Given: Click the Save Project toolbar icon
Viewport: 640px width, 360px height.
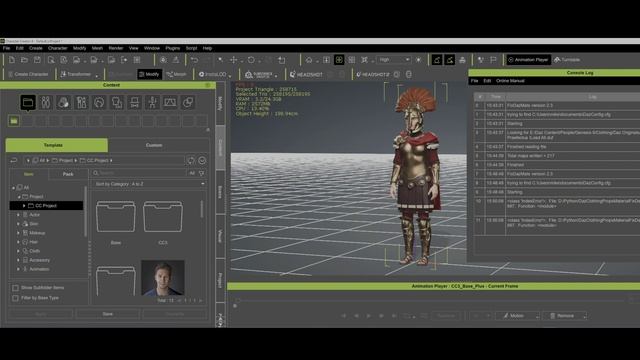Looking at the screenshot, I should (x=37, y=60).
